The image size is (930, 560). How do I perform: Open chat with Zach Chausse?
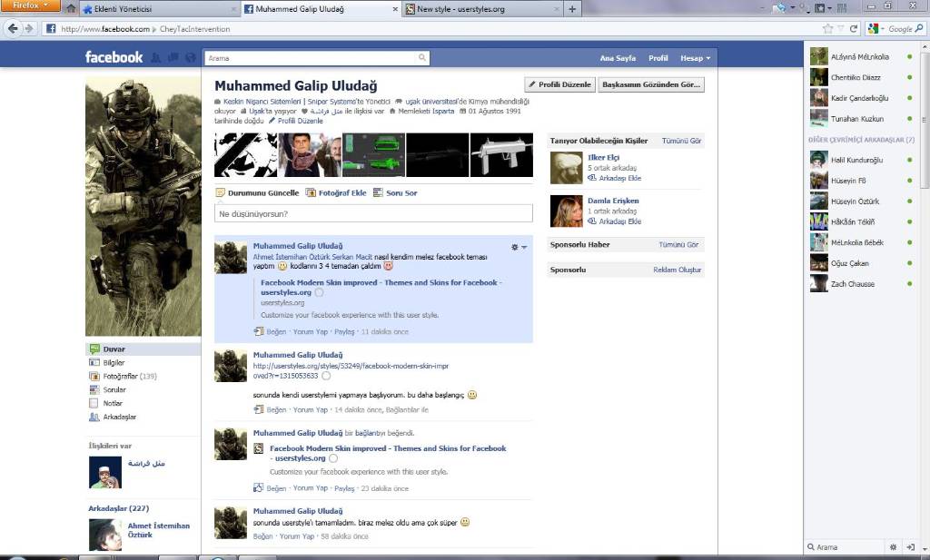pos(861,284)
